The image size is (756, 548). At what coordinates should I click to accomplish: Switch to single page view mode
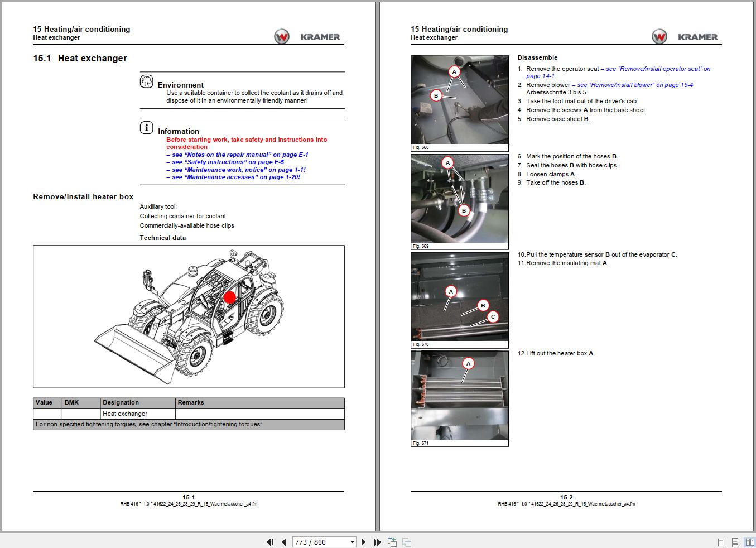click(720, 542)
